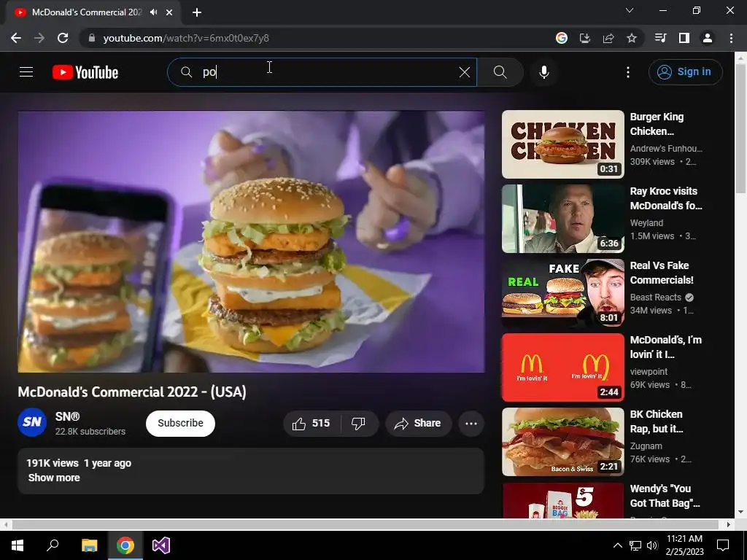The height and width of the screenshot is (560, 747).
Task: Open more actions ellipsis under video
Action: [471, 424]
